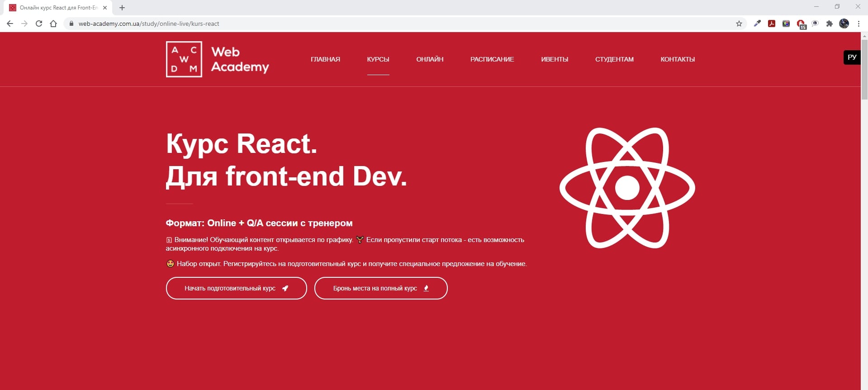
Task: Open a new browser tab
Action: (x=122, y=8)
